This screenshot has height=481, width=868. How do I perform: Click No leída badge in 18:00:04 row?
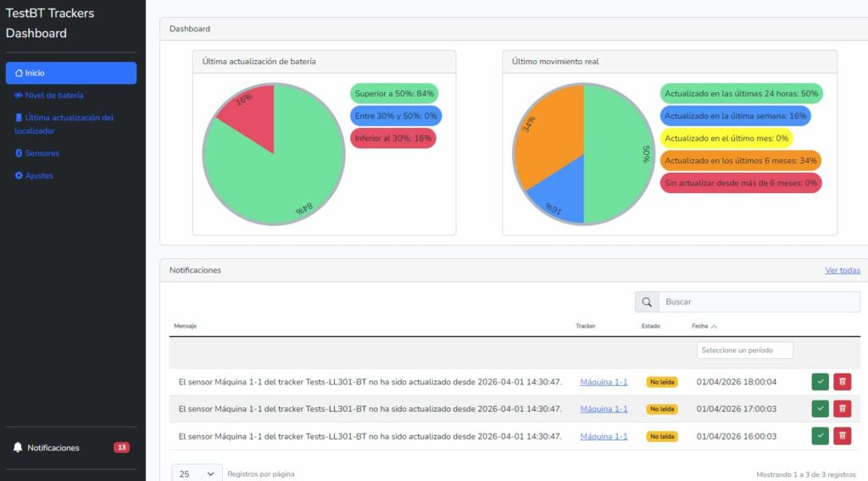(662, 382)
